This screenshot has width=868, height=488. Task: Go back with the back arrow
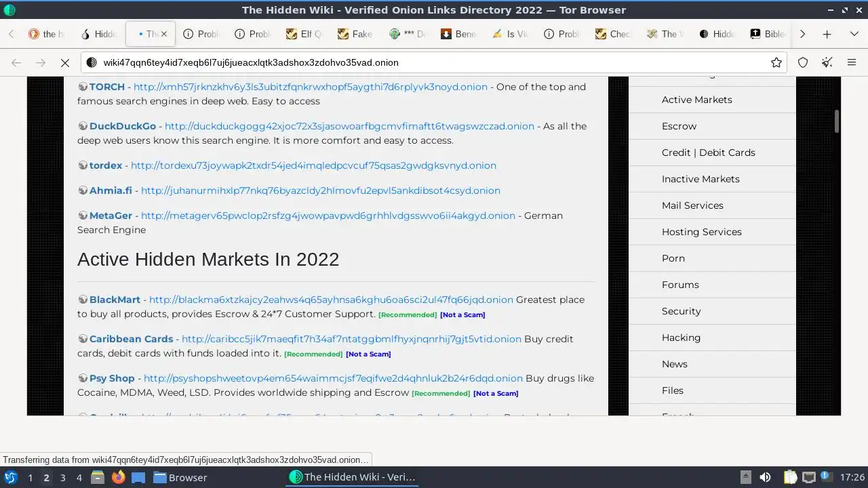pos(16,62)
